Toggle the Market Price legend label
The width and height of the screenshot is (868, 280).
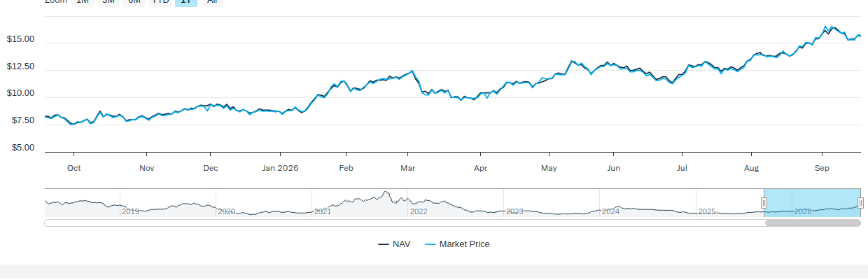tap(465, 244)
